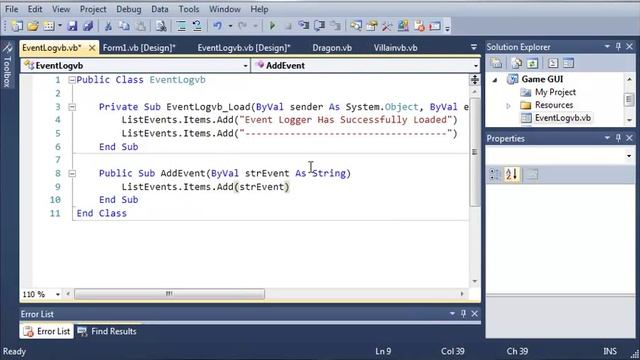Open Solution Explorer from the toolbar icon
This screenshot has height=360, width=640.
(x=356, y=26)
